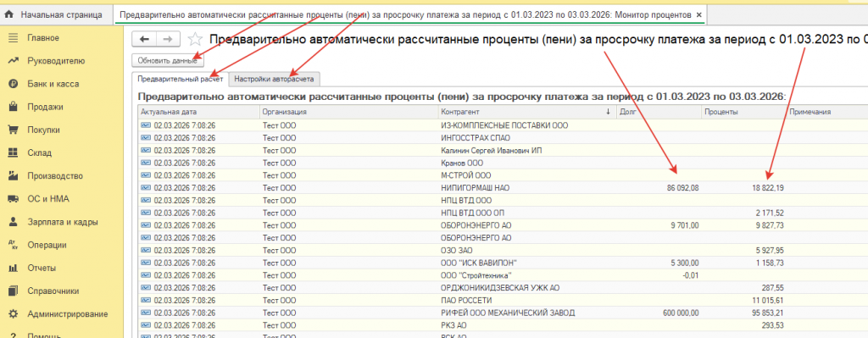Open the Продажи menu item
Screen dimensions: 868x338
coord(46,107)
